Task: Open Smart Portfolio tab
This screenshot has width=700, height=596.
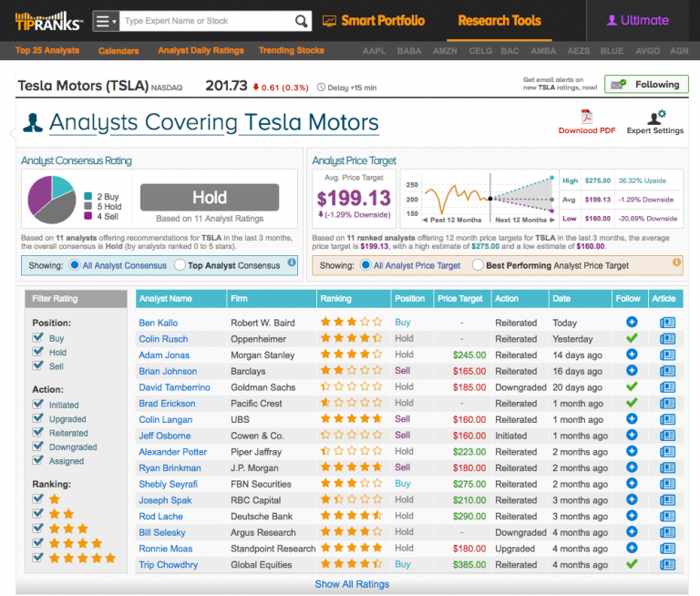Action: pyautogui.click(x=374, y=21)
